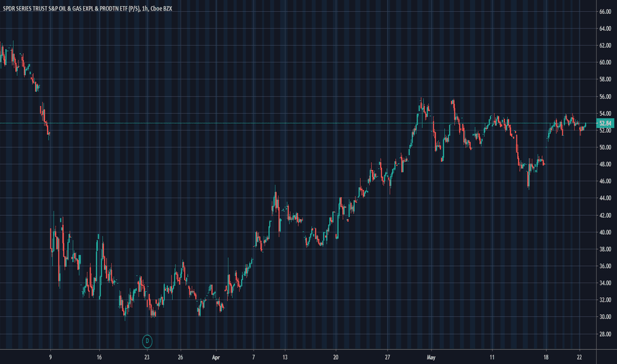This screenshot has height=364, width=617.
Task: Click the 48.00 price axis label
Action: (x=605, y=165)
